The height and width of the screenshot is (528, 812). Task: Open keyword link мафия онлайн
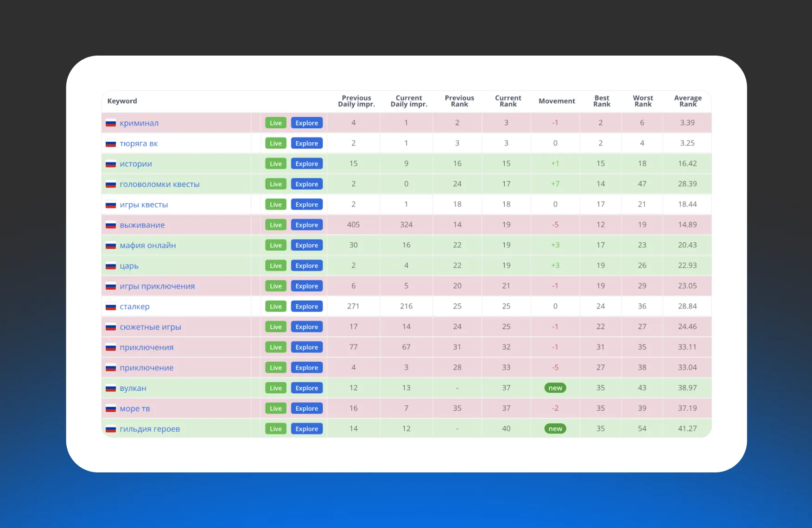tap(148, 245)
